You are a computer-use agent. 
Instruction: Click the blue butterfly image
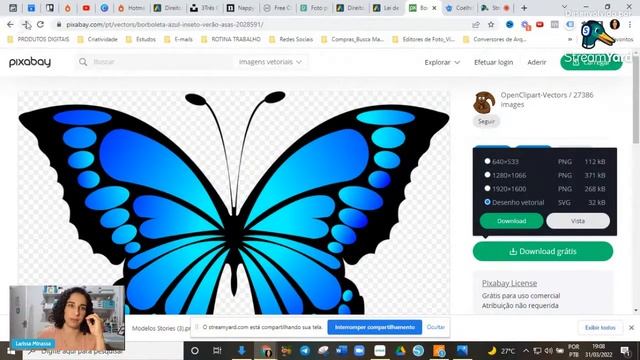233,203
